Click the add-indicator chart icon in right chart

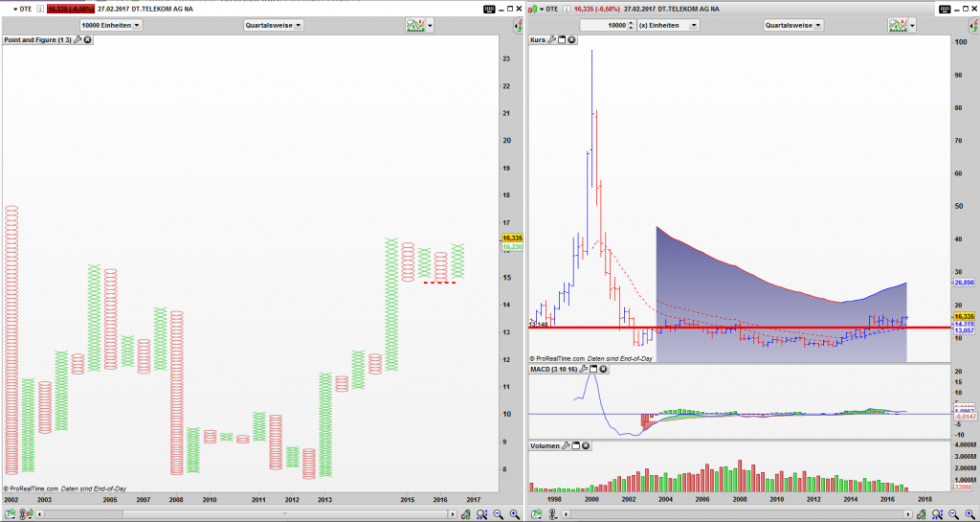(x=898, y=25)
